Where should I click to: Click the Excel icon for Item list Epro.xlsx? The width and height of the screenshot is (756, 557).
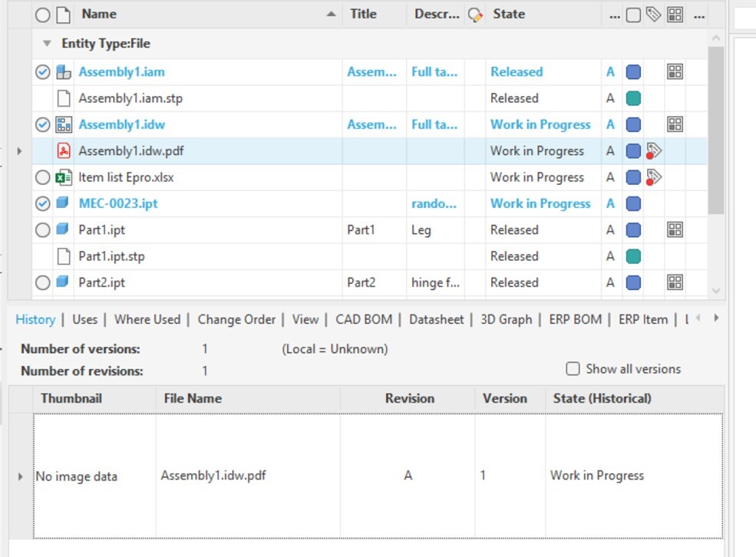(x=62, y=177)
